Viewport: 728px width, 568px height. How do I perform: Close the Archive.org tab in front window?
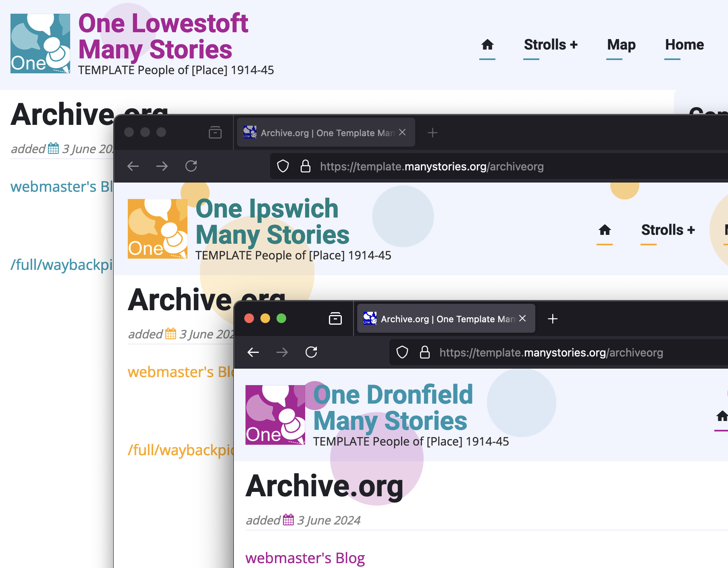[x=522, y=319]
